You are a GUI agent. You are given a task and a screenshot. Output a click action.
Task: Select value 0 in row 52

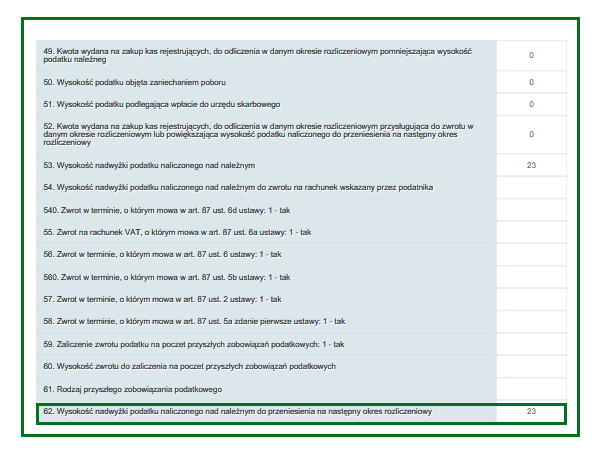(x=531, y=134)
